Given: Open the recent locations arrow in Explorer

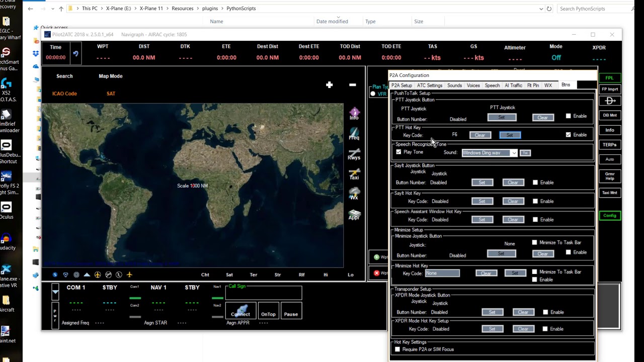Looking at the screenshot, I should pyautogui.click(x=53, y=9).
